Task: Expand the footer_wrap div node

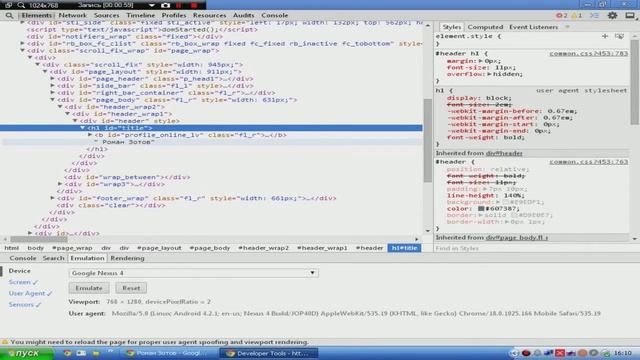Action: [53, 198]
